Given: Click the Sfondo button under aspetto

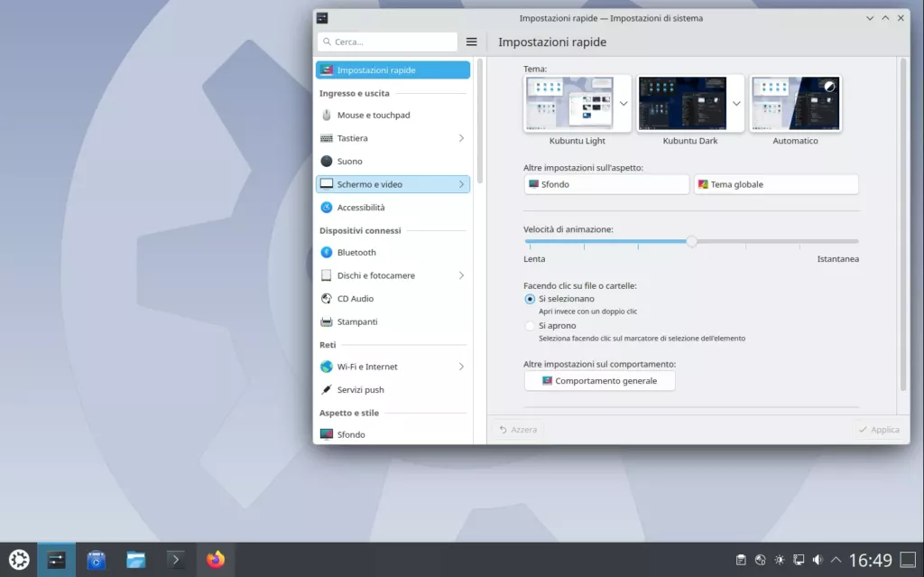Looking at the screenshot, I should pyautogui.click(x=606, y=184).
